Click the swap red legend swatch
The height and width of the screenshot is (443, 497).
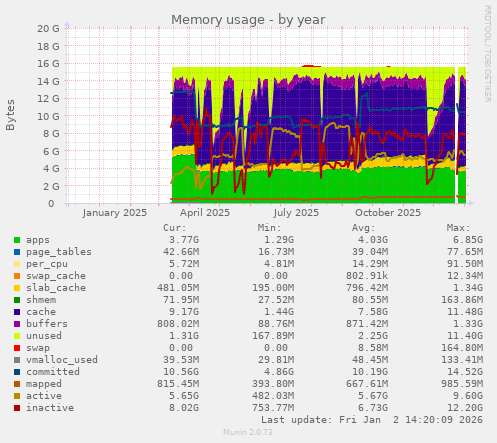pos(17,348)
